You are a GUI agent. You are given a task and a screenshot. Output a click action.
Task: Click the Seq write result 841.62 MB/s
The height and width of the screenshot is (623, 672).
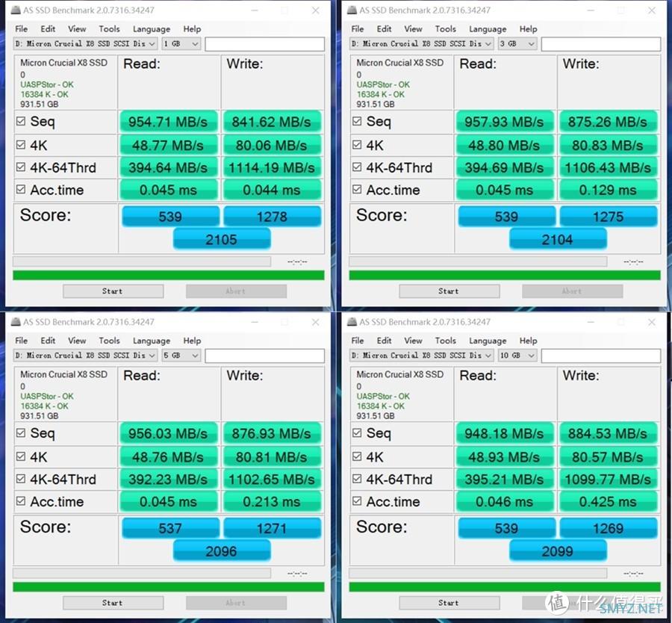coord(272,122)
